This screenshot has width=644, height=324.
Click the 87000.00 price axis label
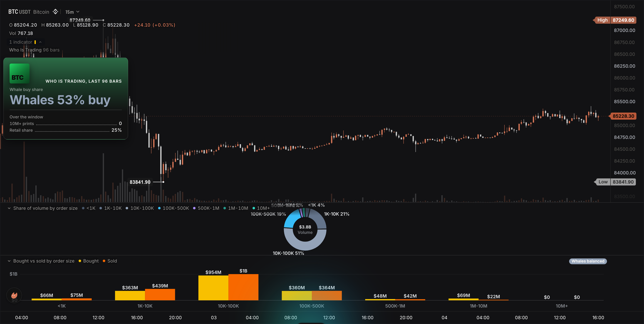pyautogui.click(x=625, y=30)
